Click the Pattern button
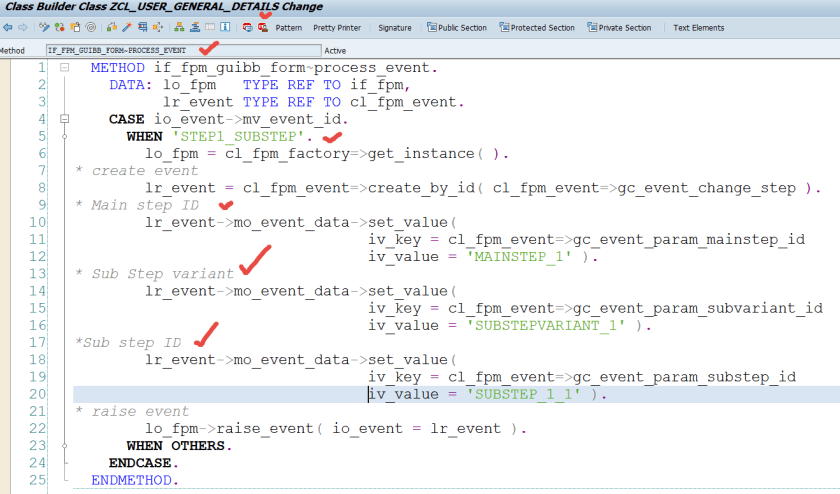The width and height of the screenshot is (840, 494). click(x=288, y=28)
